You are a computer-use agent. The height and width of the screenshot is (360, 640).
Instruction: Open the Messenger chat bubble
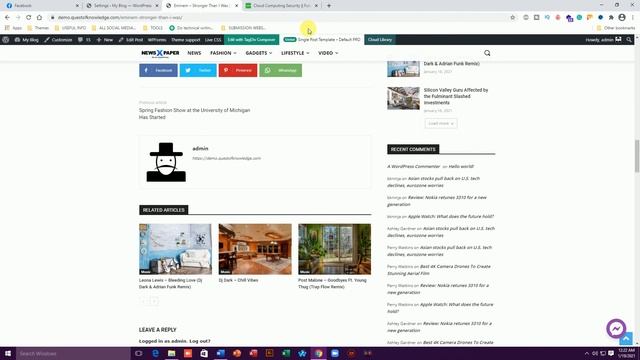click(x=616, y=328)
